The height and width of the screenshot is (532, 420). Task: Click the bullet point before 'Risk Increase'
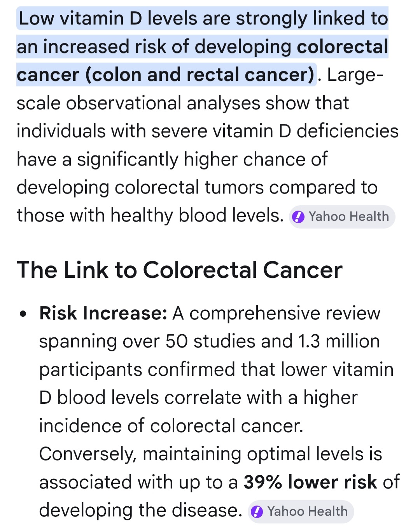click(x=23, y=314)
